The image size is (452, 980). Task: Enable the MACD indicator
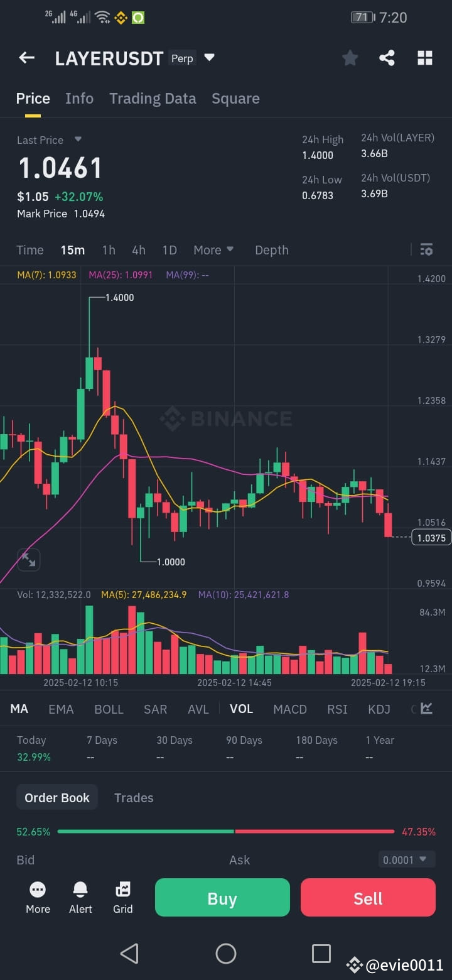(x=290, y=709)
